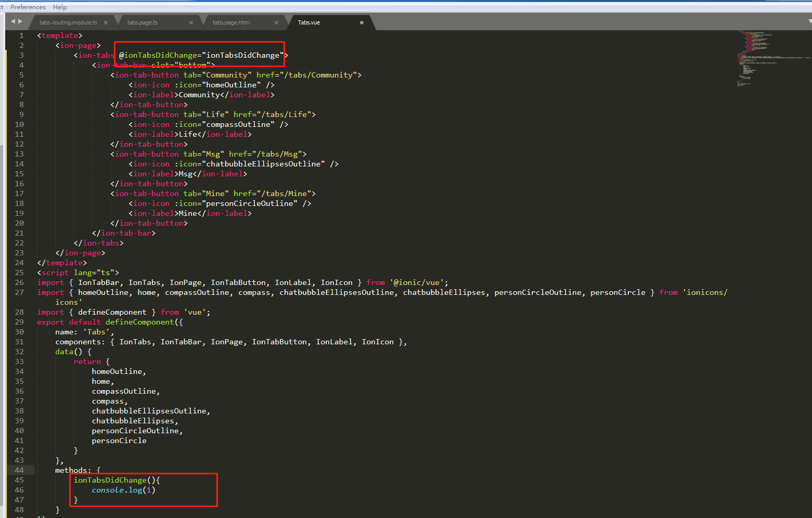The height and width of the screenshot is (518, 812).
Task: Click the Community label text on line 7
Action: click(199, 95)
